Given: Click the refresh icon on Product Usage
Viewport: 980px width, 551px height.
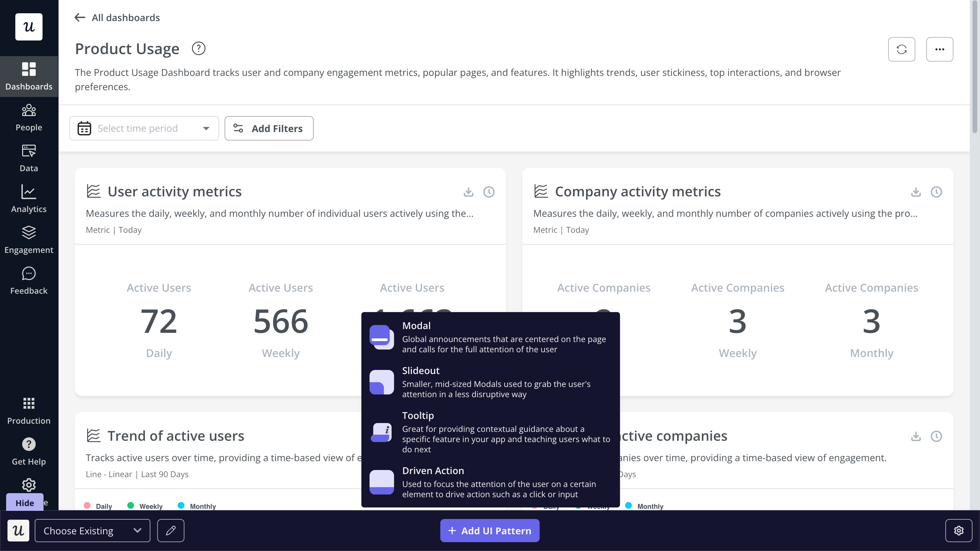Looking at the screenshot, I should click(x=901, y=49).
